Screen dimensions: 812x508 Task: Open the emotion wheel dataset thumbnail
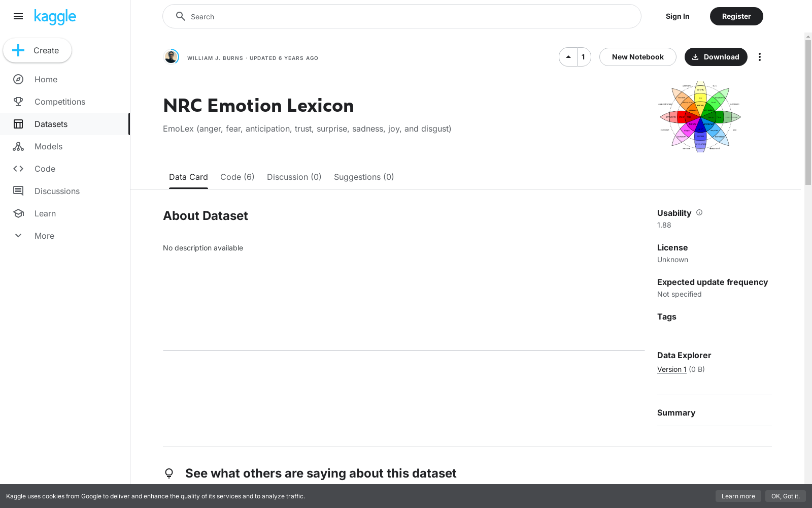point(700,117)
